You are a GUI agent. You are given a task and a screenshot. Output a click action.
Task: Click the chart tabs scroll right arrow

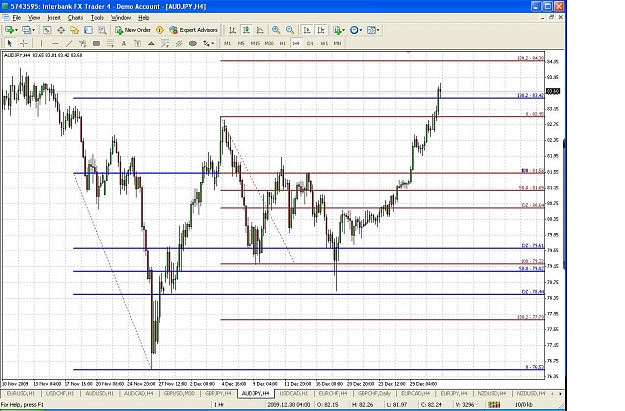[x=560, y=394]
